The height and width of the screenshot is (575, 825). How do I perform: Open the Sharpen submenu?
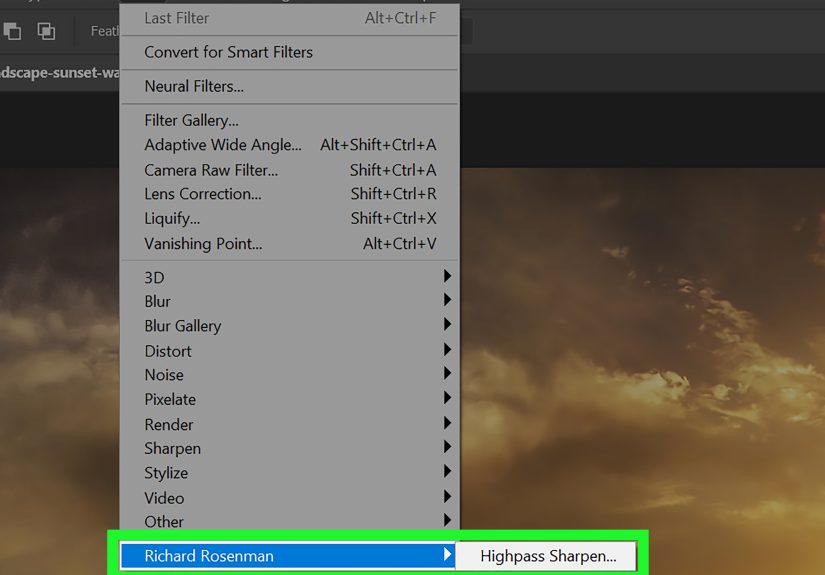coord(289,448)
